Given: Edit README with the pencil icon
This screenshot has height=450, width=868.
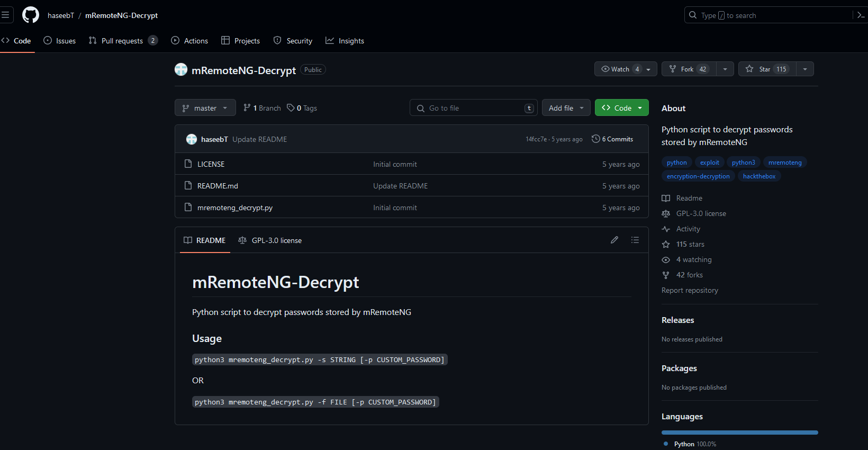Looking at the screenshot, I should point(614,240).
